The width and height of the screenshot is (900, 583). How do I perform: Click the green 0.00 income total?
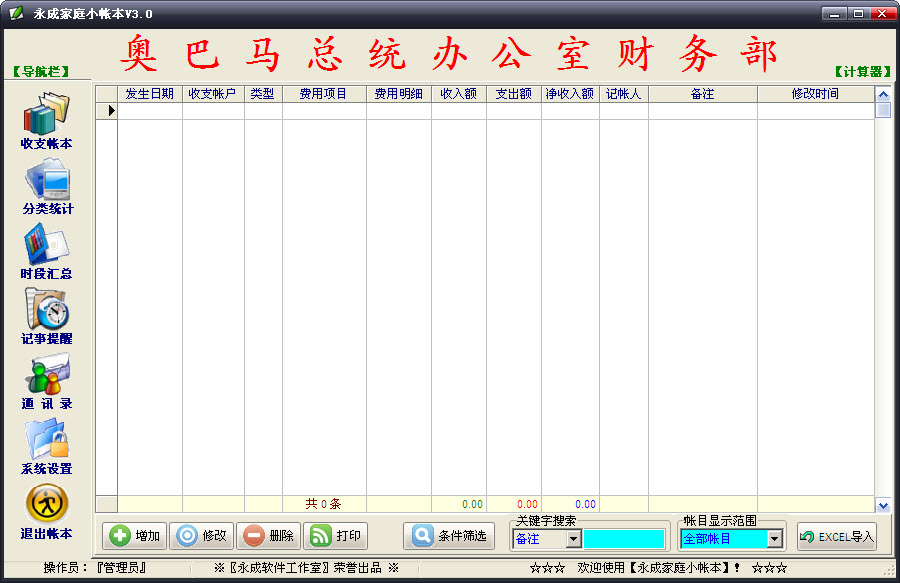point(472,504)
